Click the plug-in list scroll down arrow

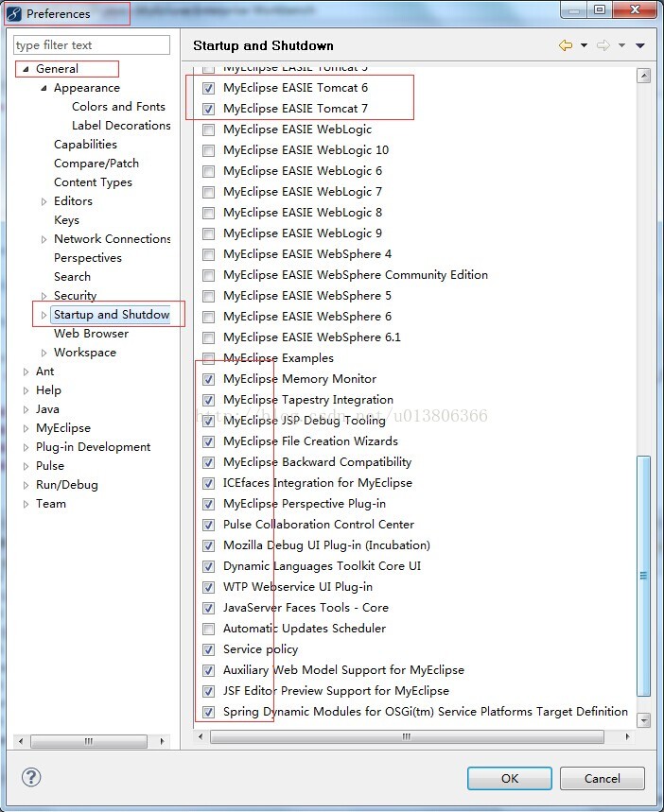[x=643, y=719]
